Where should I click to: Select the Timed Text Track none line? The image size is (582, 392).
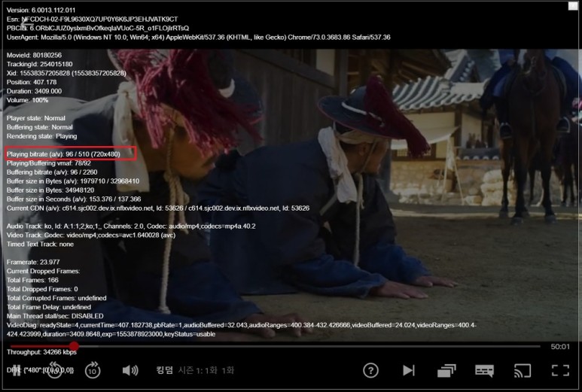click(40, 244)
